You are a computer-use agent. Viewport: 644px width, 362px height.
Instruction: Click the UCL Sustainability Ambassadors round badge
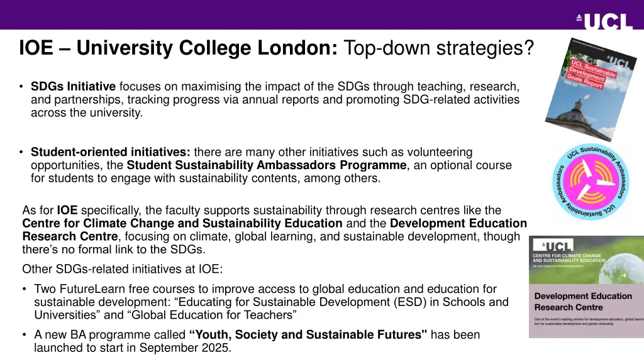[x=590, y=181]
